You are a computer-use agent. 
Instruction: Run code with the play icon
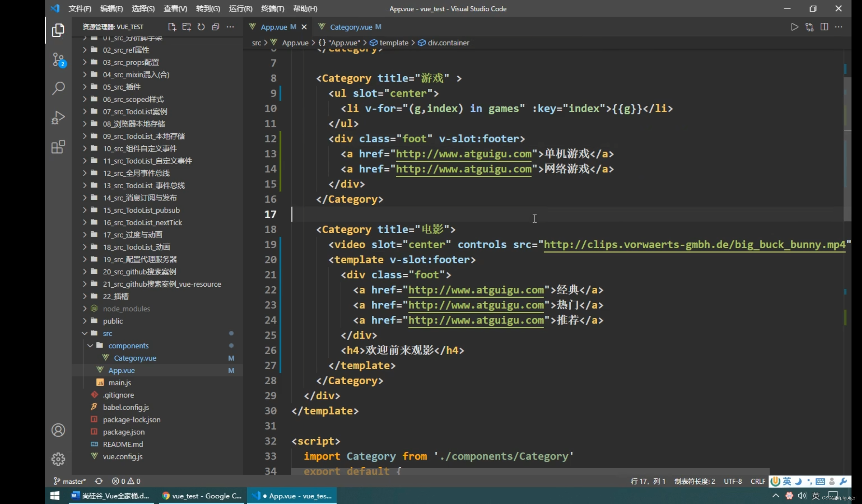pyautogui.click(x=794, y=27)
